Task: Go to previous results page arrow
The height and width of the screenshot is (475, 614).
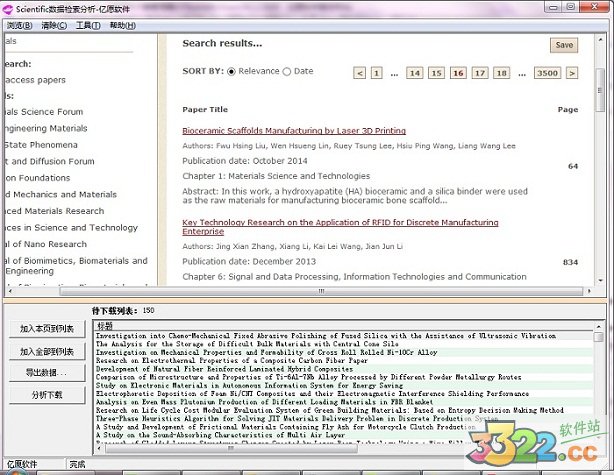Action: pos(360,73)
